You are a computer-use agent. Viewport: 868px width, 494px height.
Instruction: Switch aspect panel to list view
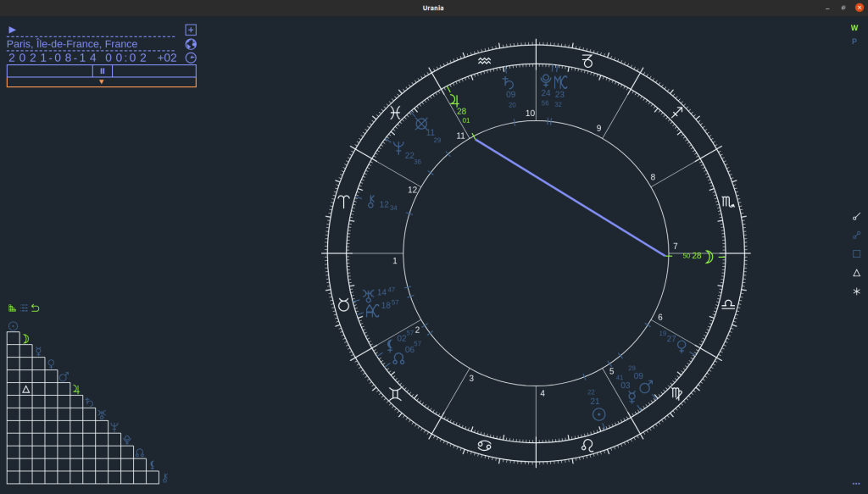(x=24, y=308)
